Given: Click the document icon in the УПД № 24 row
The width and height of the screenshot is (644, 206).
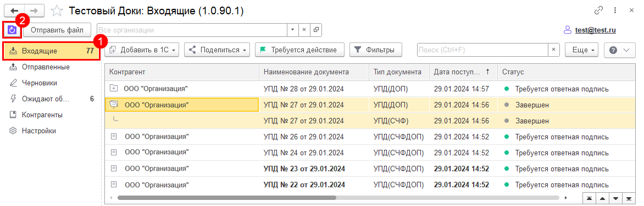Looking at the screenshot, I should click(x=114, y=153).
